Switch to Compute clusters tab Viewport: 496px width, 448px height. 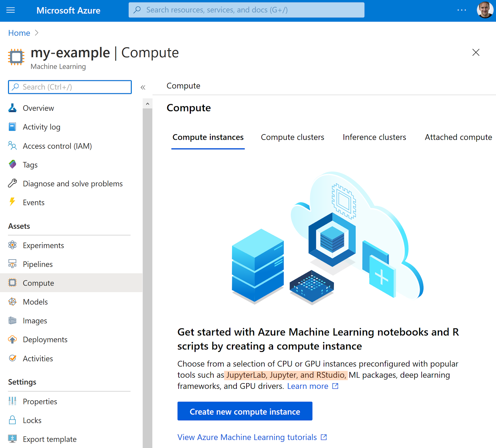(x=292, y=137)
